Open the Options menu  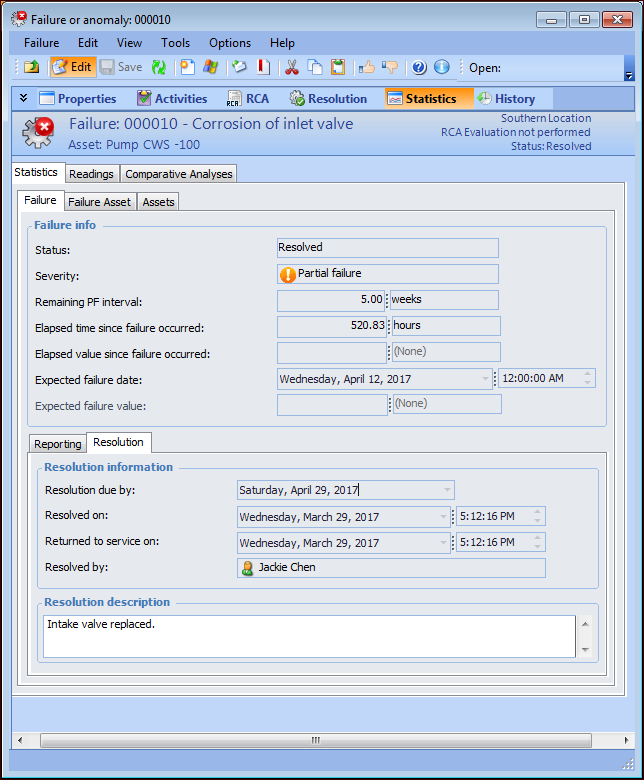(230, 43)
